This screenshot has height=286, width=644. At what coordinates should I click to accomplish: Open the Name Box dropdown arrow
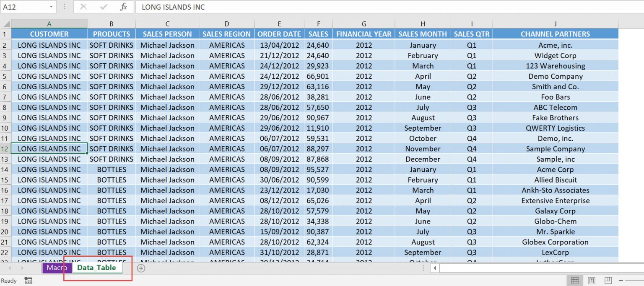(51, 7)
